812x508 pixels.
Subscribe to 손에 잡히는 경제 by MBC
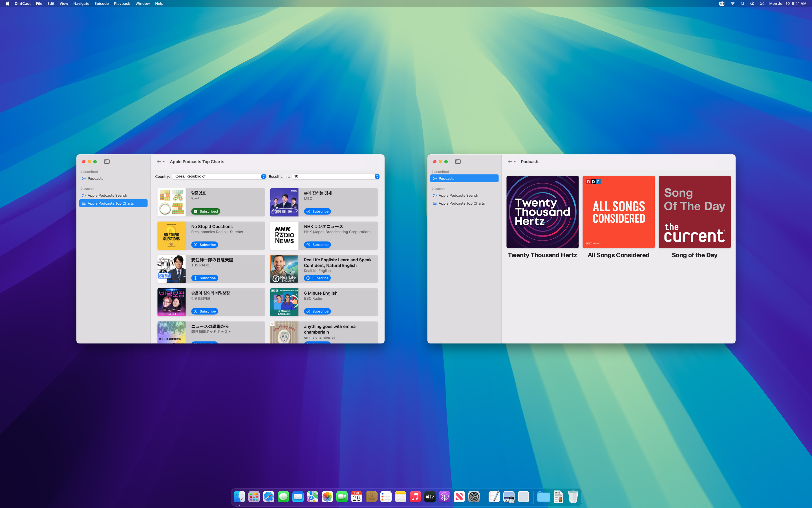tap(317, 211)
